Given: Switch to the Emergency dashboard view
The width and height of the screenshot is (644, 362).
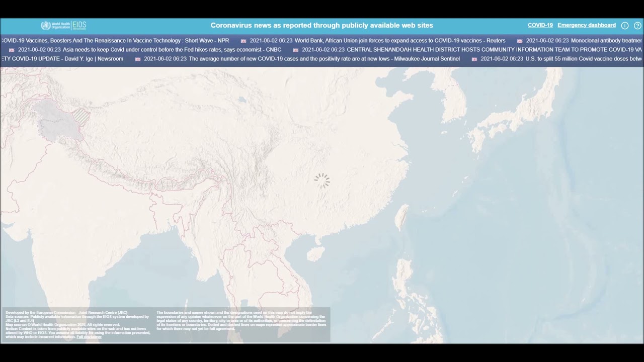Looking at the screenshot, I should coord(586,25).
